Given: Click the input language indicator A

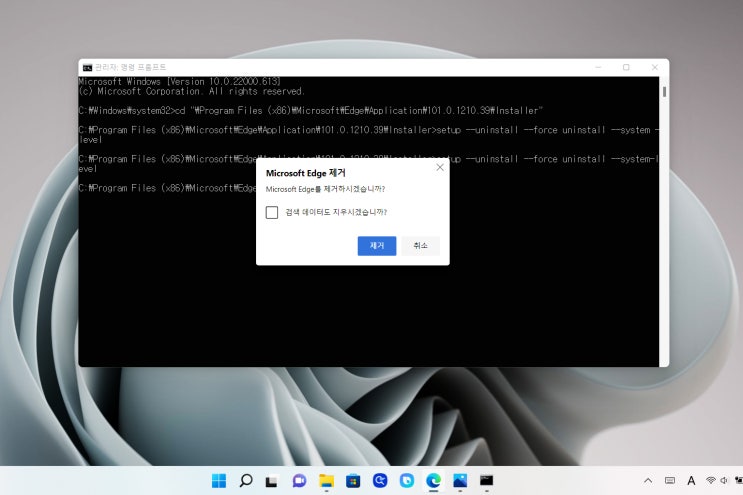Looking at the screenshot, I should coord(691,481).
